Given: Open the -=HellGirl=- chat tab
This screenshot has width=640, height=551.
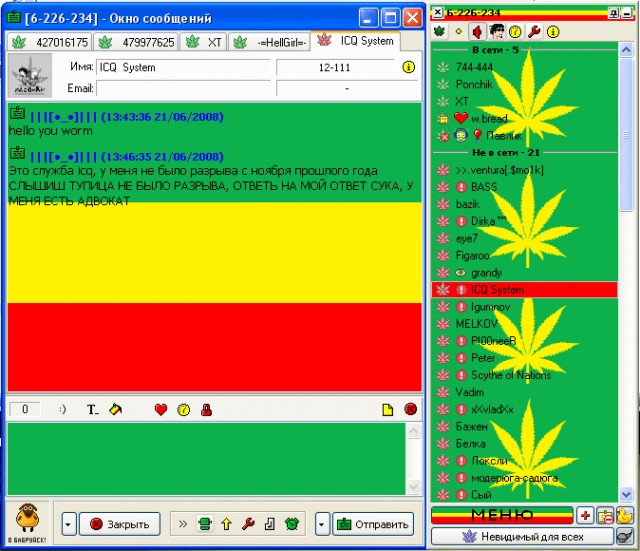Looking at the screenshot, I should tap(269, 42).
